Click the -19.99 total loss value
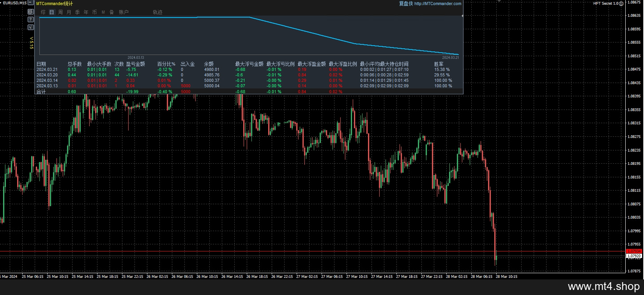 pyautogui.click(x=132, y=92)
